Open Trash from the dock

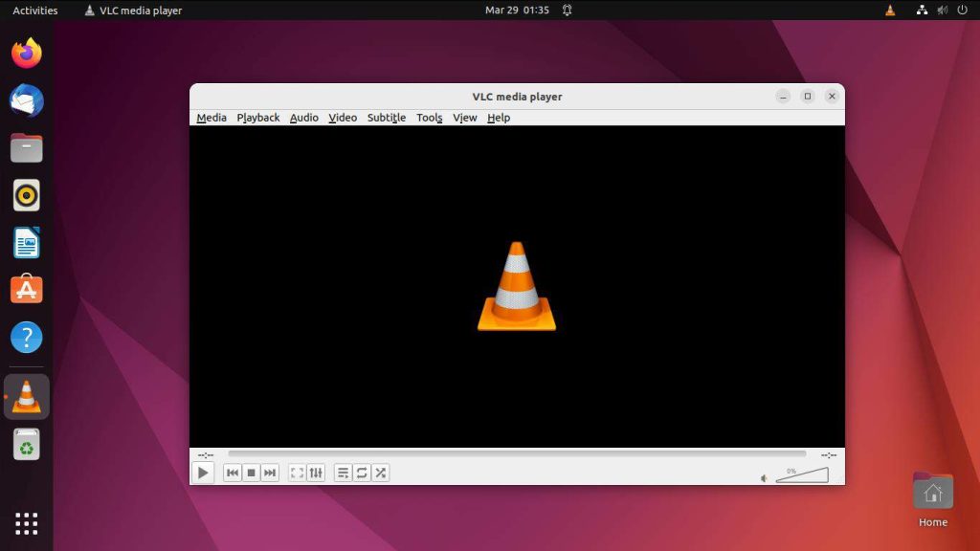click(26, 444)
